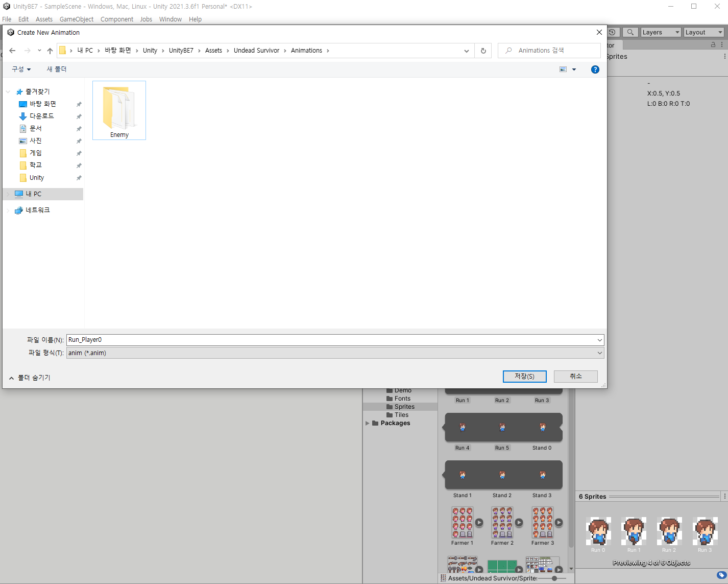The width and height of the screenshot is (728, 584).
Task: Play the Farmer 1 sprite sheet expand arrow
Action: click(479, 522)
